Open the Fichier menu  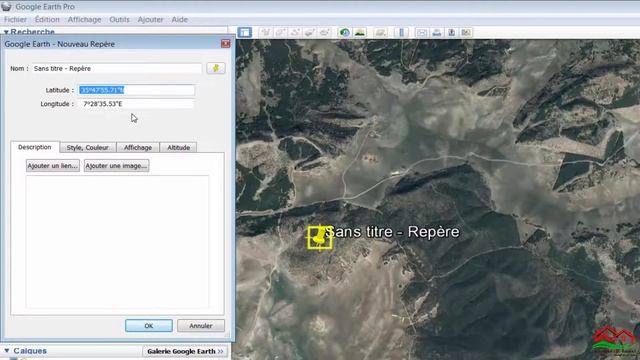[15, 19]
